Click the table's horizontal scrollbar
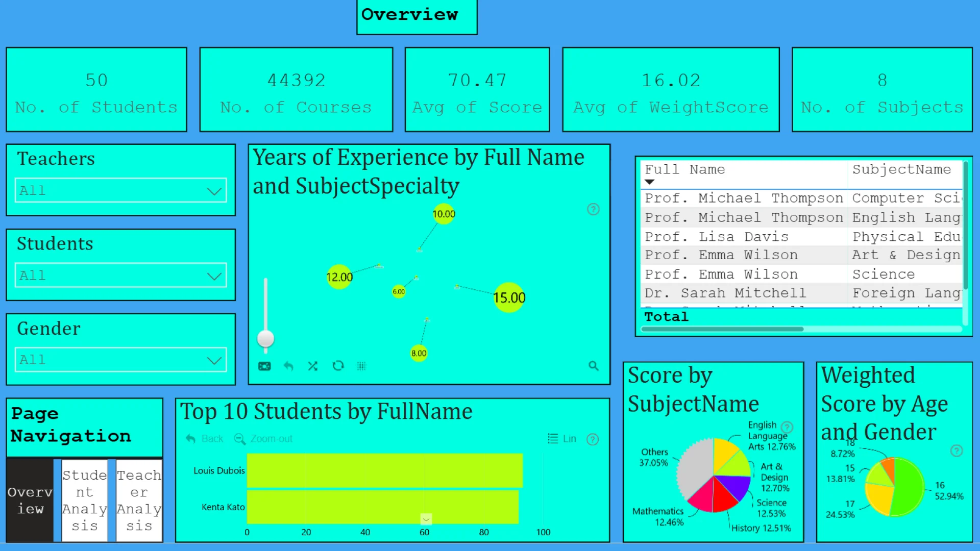 [722, 329]
